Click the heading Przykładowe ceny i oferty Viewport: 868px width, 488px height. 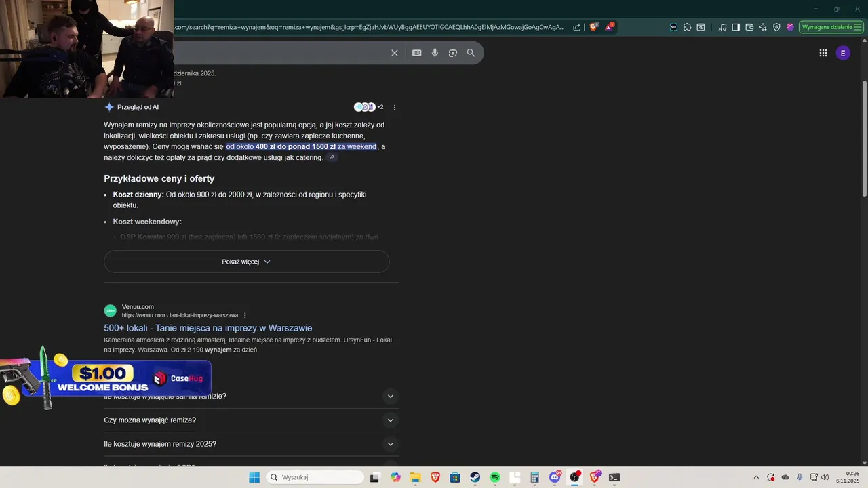(x=159, y=178)
